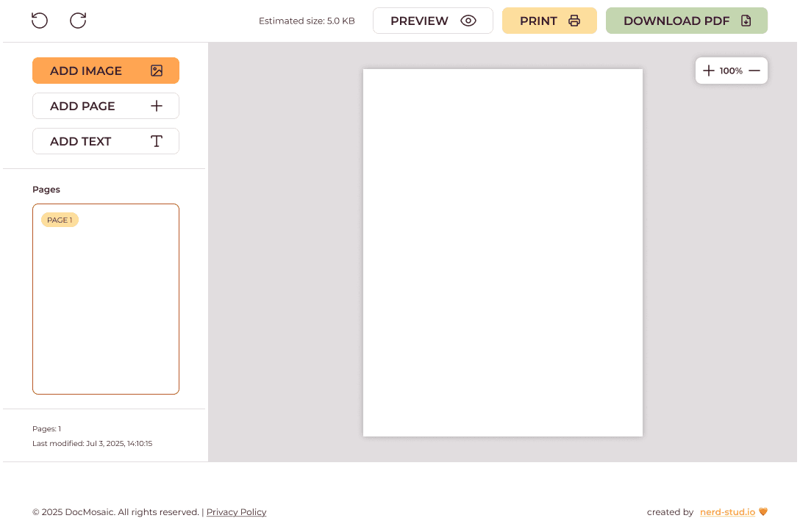Zoom in with the plus icon
Image resolution: width=800 pixels, height=532 pixels.
pyautogui.click(x=708, y=71)
